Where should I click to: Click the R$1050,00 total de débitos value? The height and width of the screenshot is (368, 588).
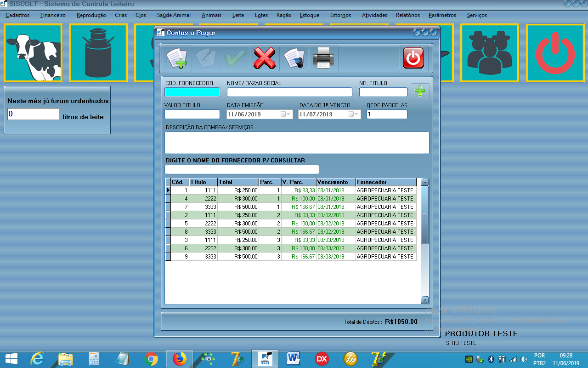pos(401,322)
